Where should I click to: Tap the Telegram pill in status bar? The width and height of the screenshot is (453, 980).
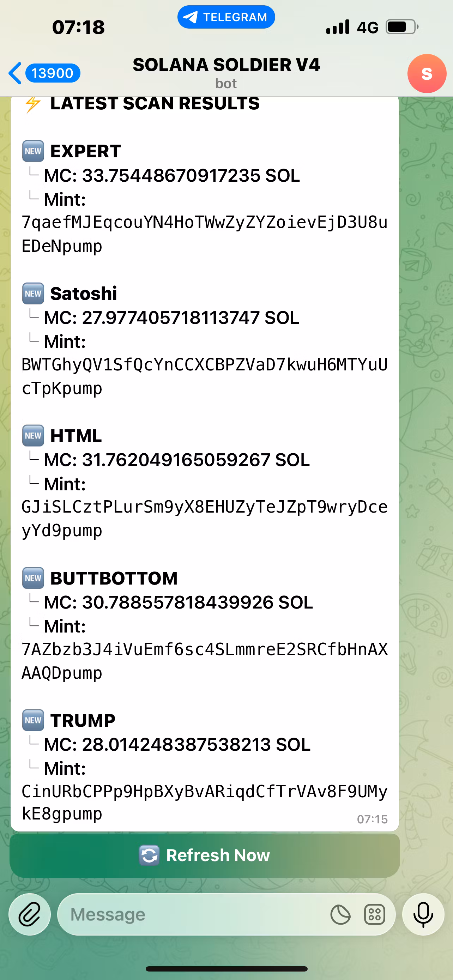pos(226,17)
